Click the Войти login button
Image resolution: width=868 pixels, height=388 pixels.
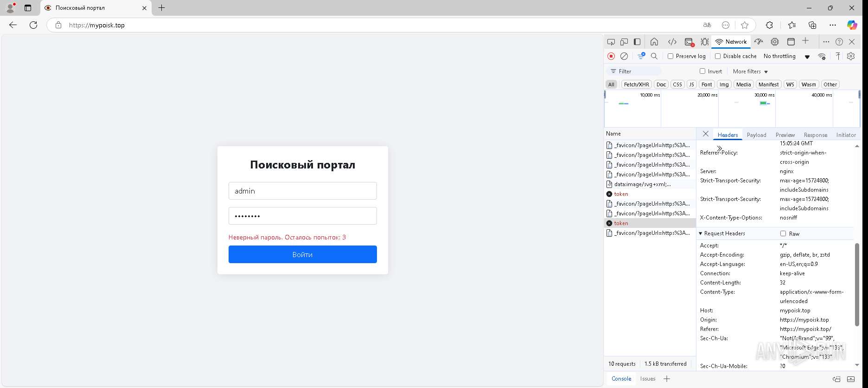[x=302, y=254]
